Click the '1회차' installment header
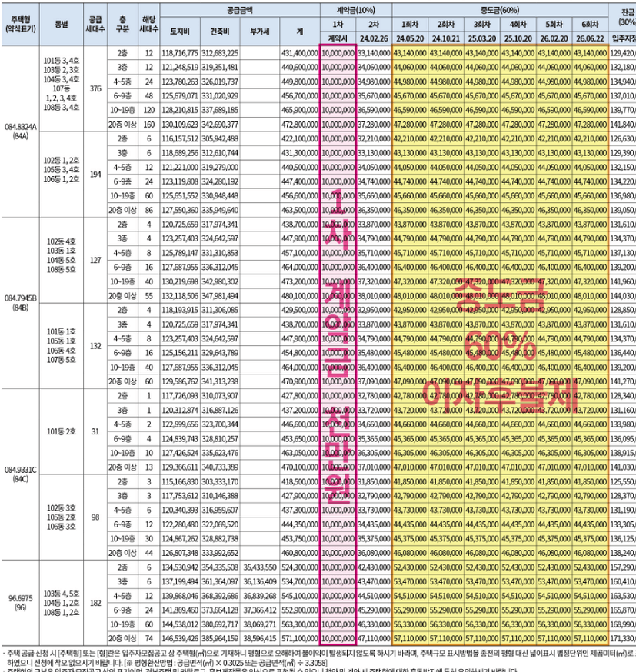The height and width of the screenshot is (672, 636). tap(410, 25)
